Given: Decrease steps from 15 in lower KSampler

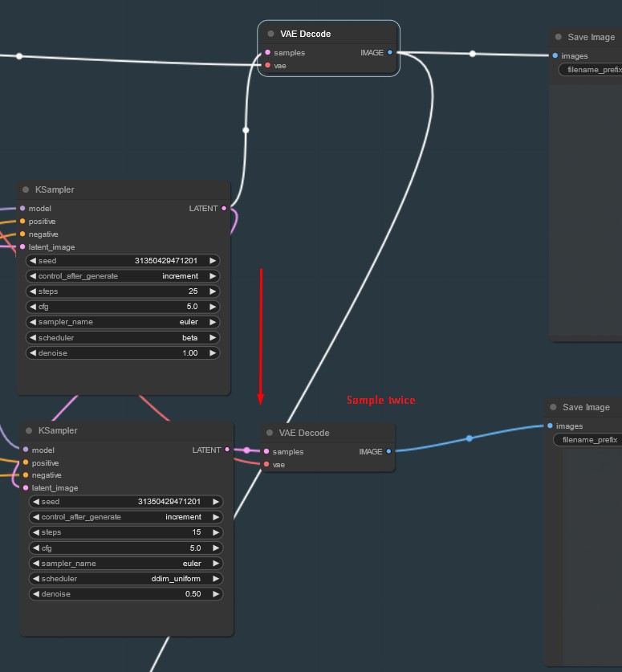Looking at the screenshot, I should click(x=36, y=532).
